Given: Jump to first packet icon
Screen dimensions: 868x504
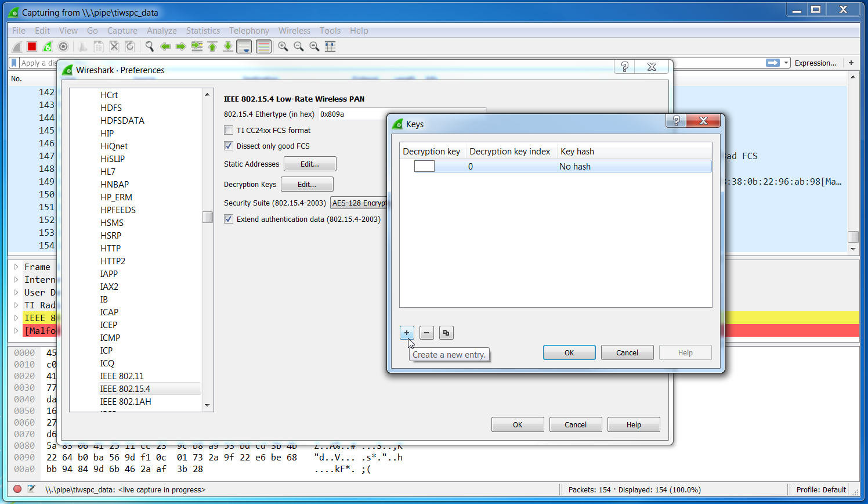Looking at the screenshot, I should [212, 46].
